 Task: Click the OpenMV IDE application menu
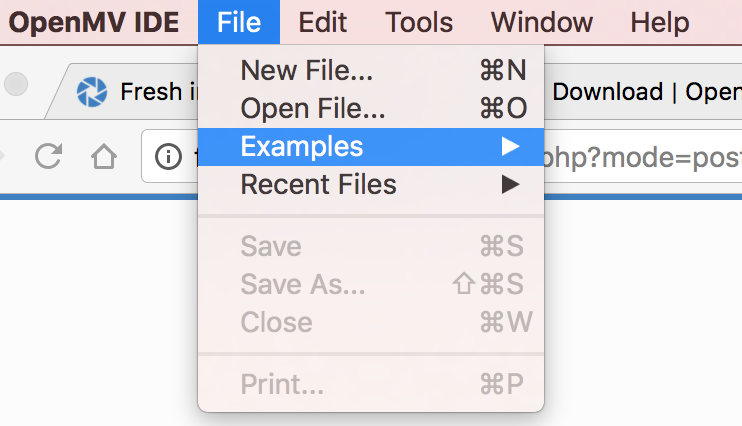tap(94, 22)
